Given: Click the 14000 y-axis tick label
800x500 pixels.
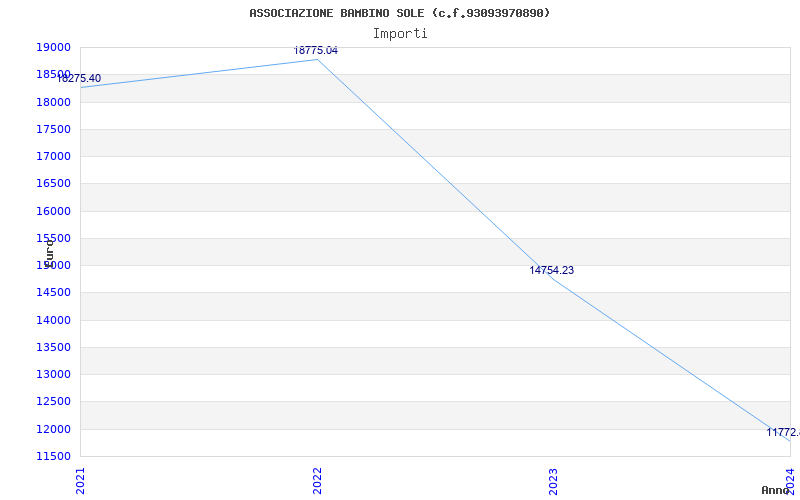Looking at the screenshot, I should [53, 320].
